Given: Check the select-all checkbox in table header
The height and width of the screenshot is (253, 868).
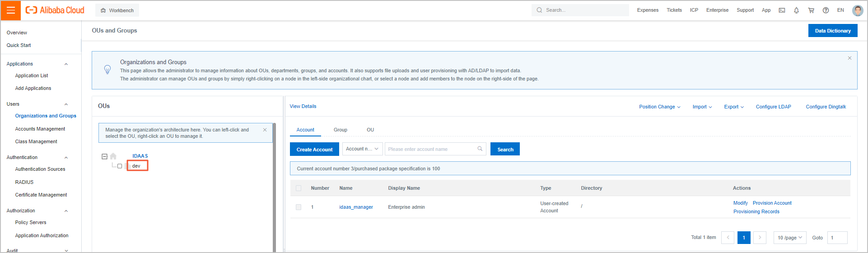Looking at the screenshot, I should (299, 188).
